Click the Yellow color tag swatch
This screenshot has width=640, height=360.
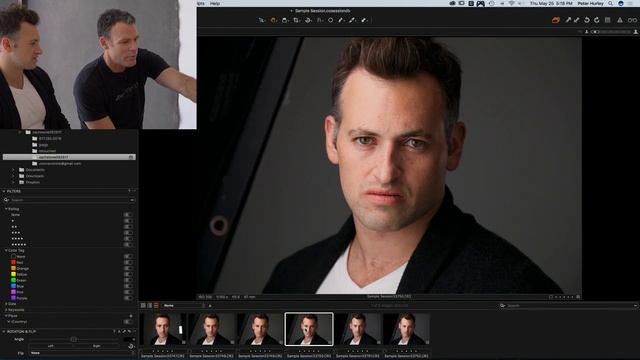[x=13, y=274]
